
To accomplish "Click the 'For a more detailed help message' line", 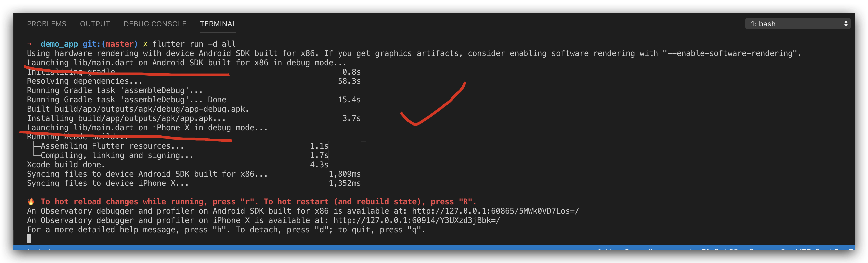I will pos(226,230).
